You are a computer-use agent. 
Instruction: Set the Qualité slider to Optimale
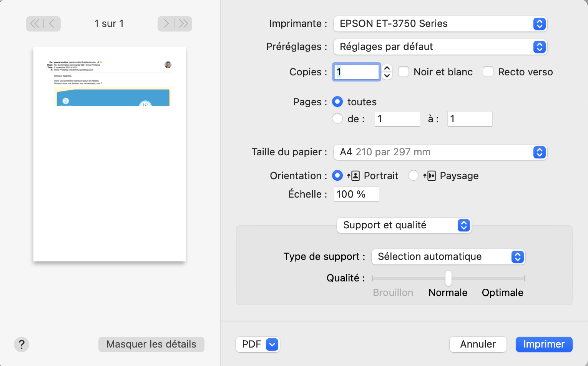pyautogui.click(x=524, y=278)
